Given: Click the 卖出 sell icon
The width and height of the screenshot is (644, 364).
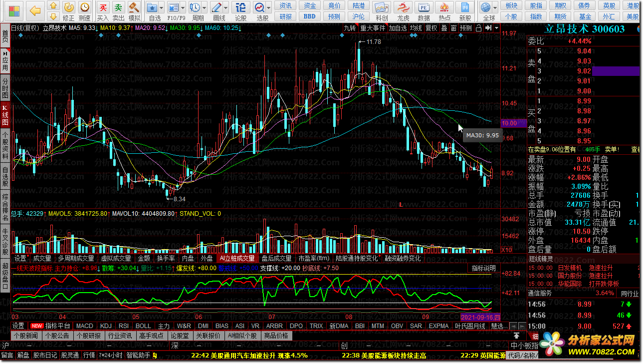Looking at the screenshot, I should tap(118, 11).
